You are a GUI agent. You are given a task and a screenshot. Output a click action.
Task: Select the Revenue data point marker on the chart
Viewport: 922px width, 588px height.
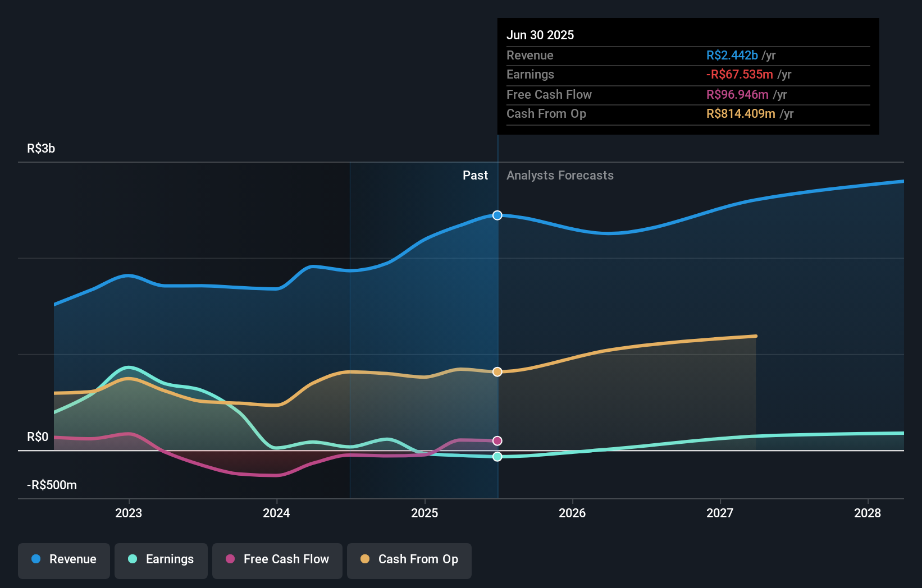coord(496,215)
